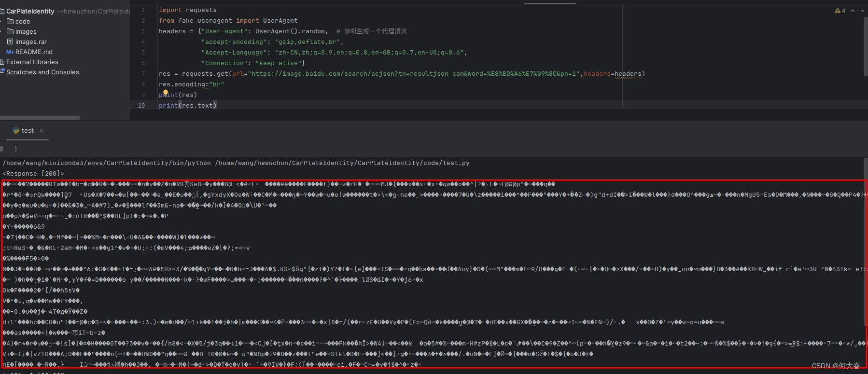Click the console output vertical scrollbar
This screenshot has width=868, height=374.
[866, 241]
